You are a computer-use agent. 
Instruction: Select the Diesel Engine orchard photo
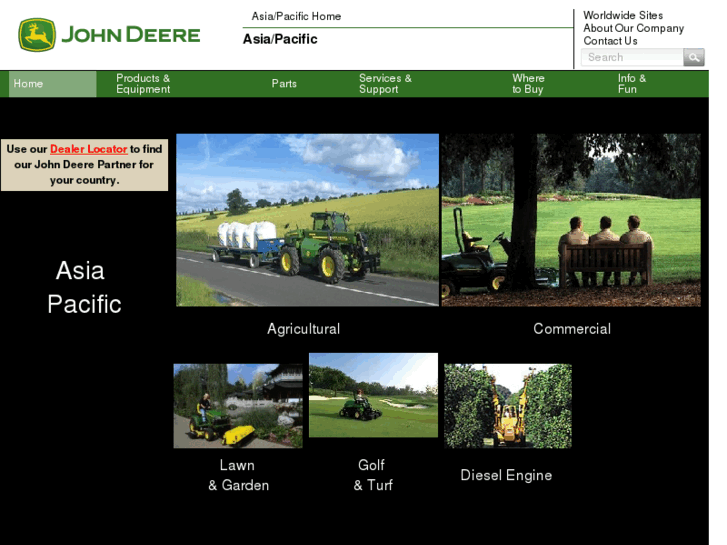tap(508, 406)
